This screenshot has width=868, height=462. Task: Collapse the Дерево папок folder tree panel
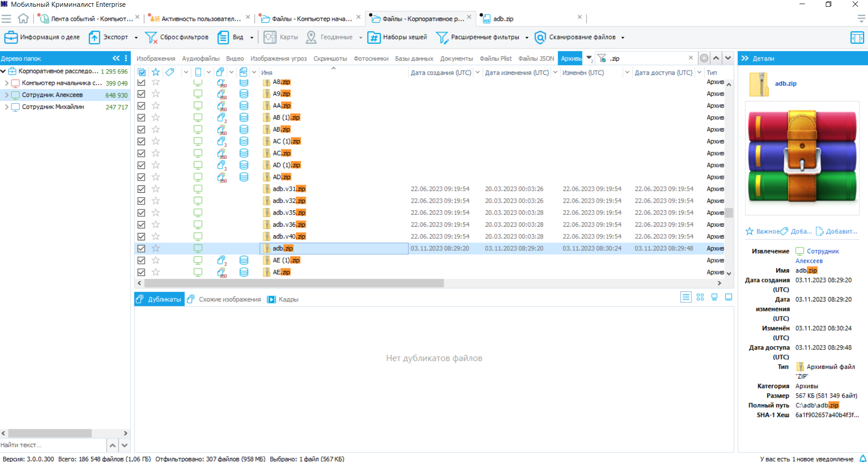point(116,58)
